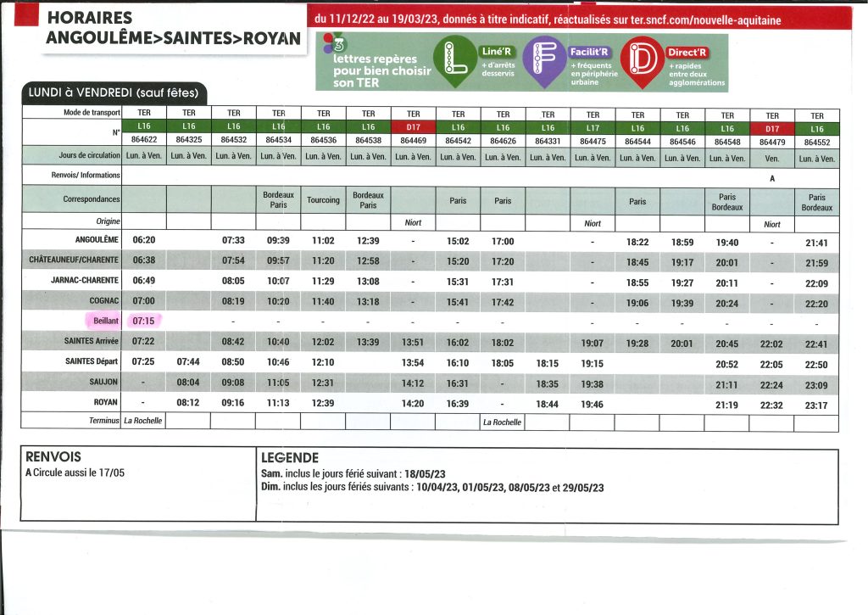Click the Correspondances row label
Viewport: 868px width, 615px height.
point(91,198)
